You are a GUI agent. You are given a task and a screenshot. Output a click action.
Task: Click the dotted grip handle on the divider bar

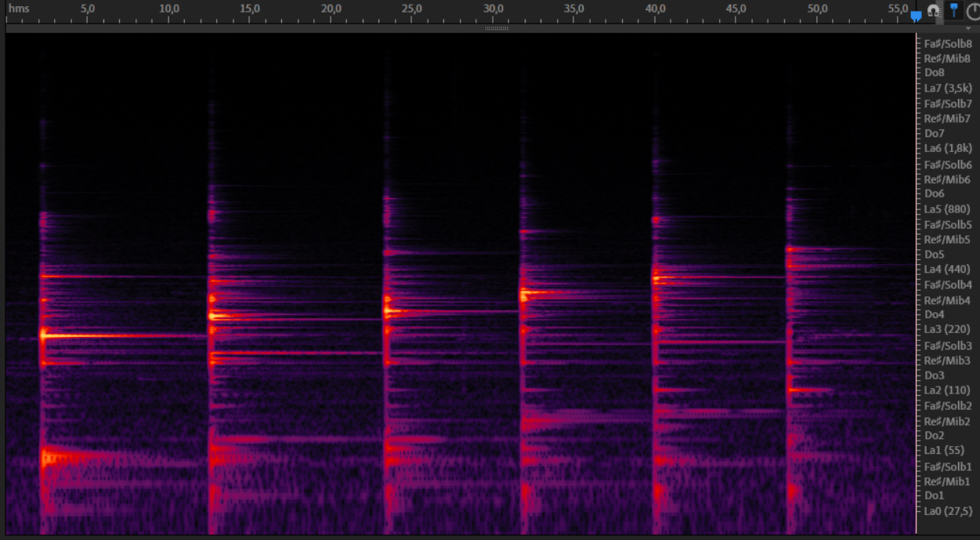click(497, 28)
